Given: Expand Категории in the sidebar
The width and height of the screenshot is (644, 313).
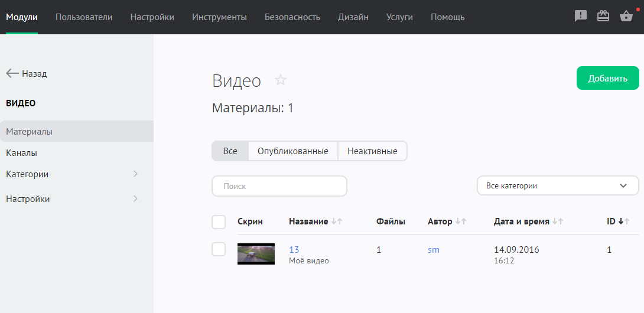Looking at the screenshot, I should tap(135, 174).
